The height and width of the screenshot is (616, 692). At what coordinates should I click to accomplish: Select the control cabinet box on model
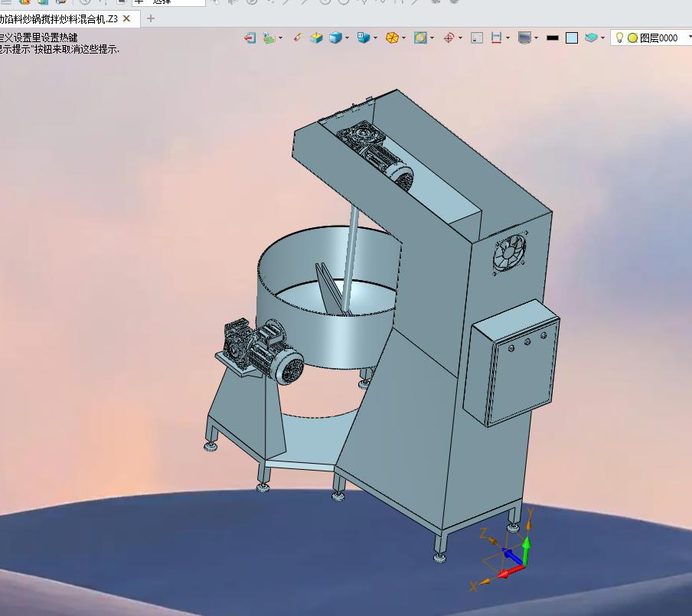(511, 363)
